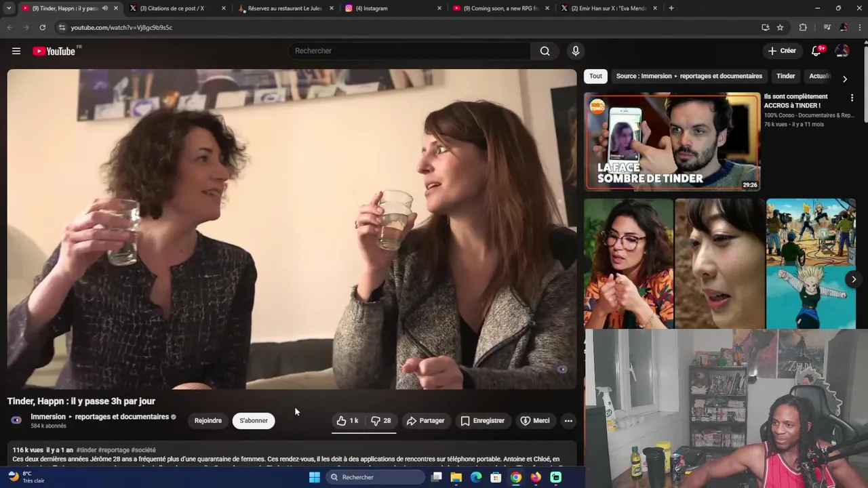Open the notifications bell
Image resolution: width=868 pixels, height=488 pixels.
[816, 51]
